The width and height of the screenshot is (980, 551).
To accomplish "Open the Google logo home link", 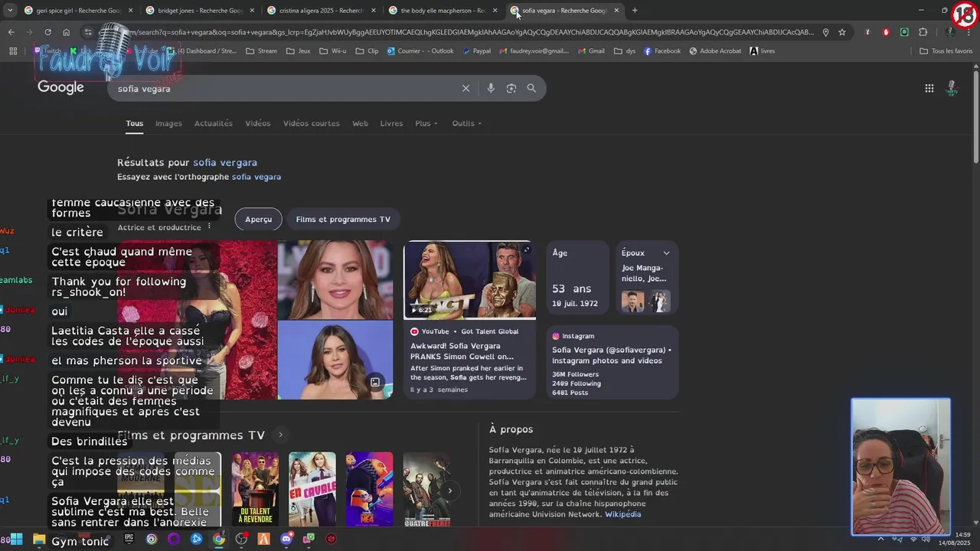I will 60,87.
